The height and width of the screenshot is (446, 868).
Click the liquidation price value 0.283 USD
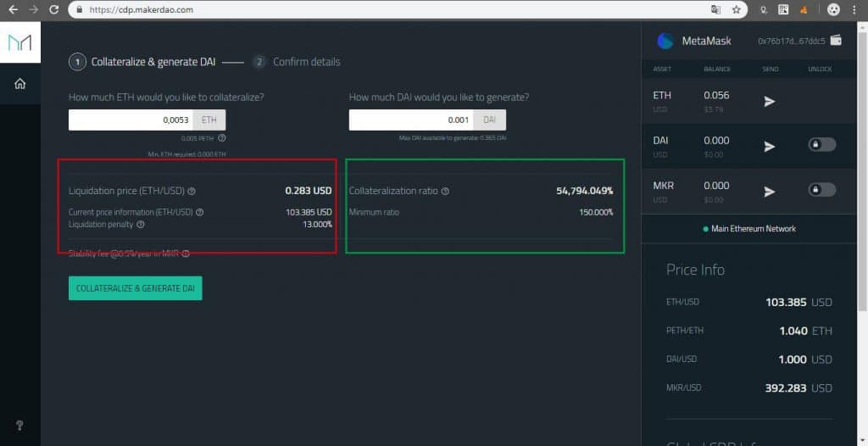pos(309,191)
